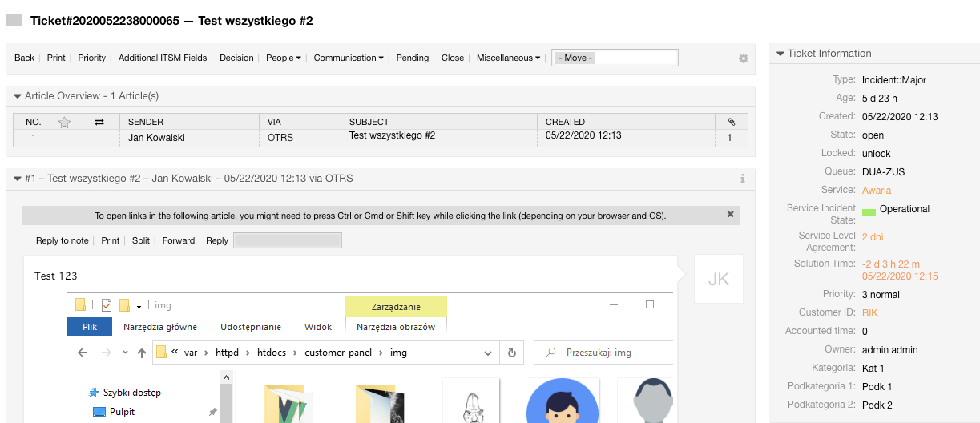The height and width of the screenshot is (423, 980).
Task: Click article created date 05/22/2020 12:13
Action: (x=583, y=136)
